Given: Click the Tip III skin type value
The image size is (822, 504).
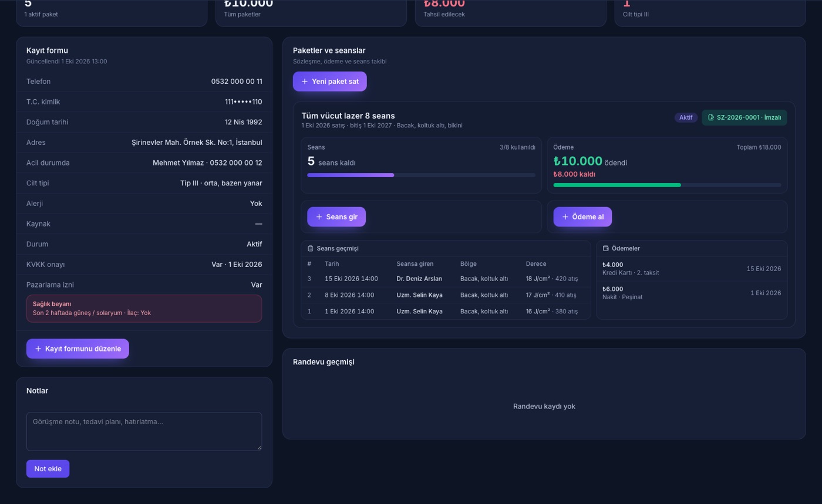Looking at the screenshot, I should coord(221,184).
